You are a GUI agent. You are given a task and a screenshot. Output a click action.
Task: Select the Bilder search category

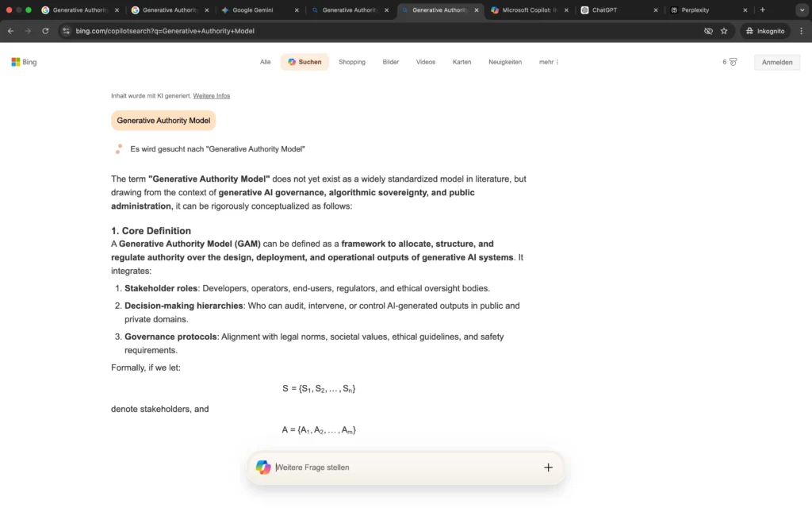pyautogui.click(x=390, y=61)
